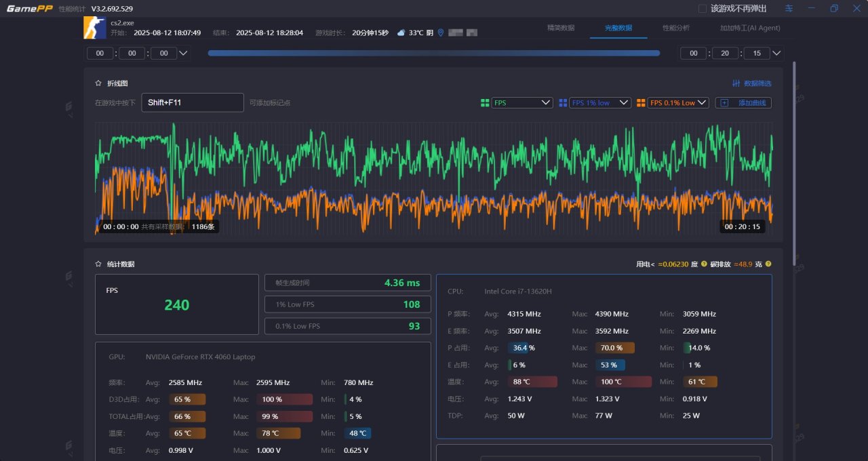Switch to the 精简数据 tab
The height and width of the screenshot is (461, 868).
pyautogui.click(x=560, y=28)
